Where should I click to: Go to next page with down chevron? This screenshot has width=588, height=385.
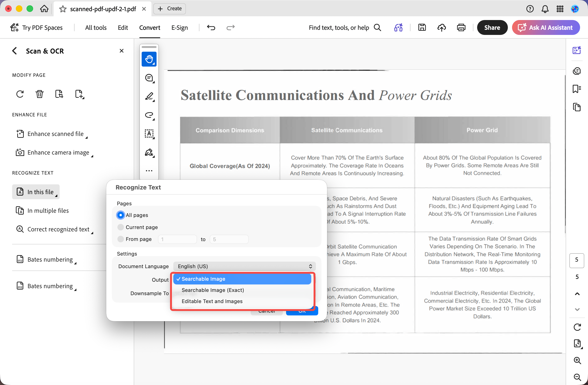tap(577, 309)
